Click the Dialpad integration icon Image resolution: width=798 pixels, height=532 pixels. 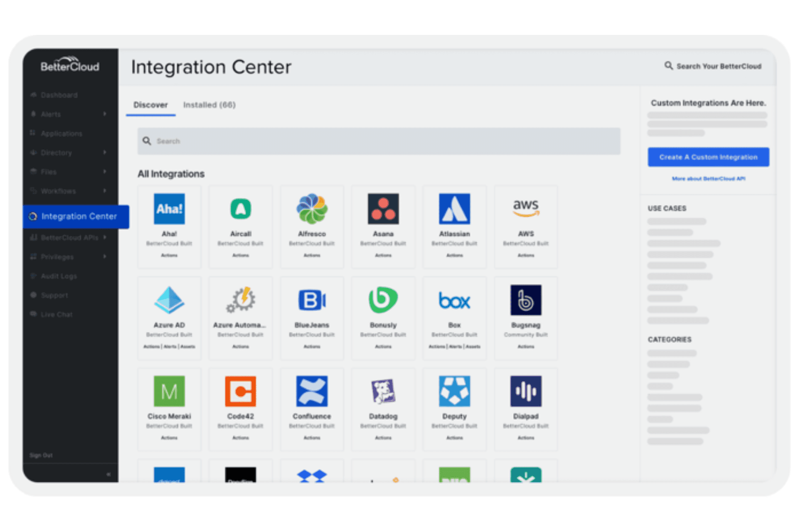pos(525,391)
